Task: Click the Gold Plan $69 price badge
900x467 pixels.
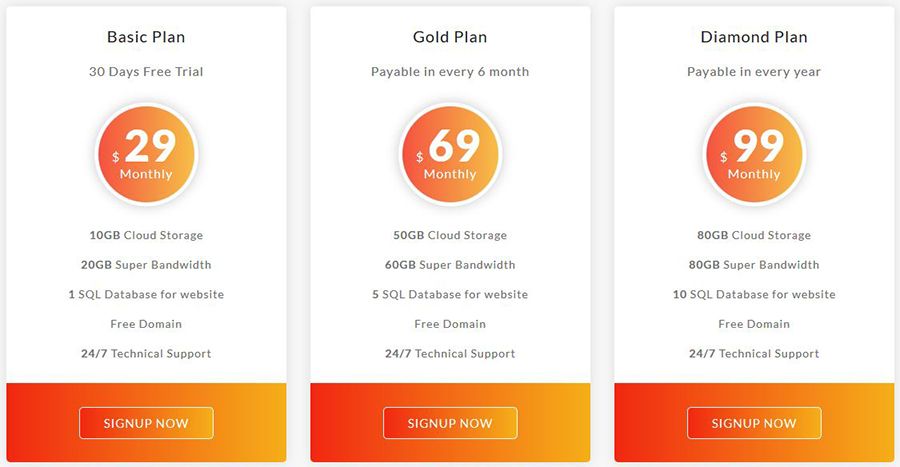Action: (450, 154)
